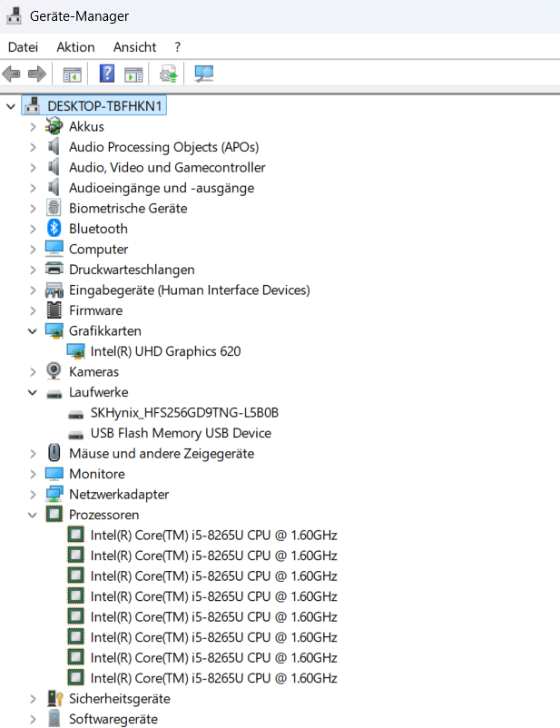Click the Druckwarteschlangen printer icon
560x728 pixels.
(x=54, y=270)
